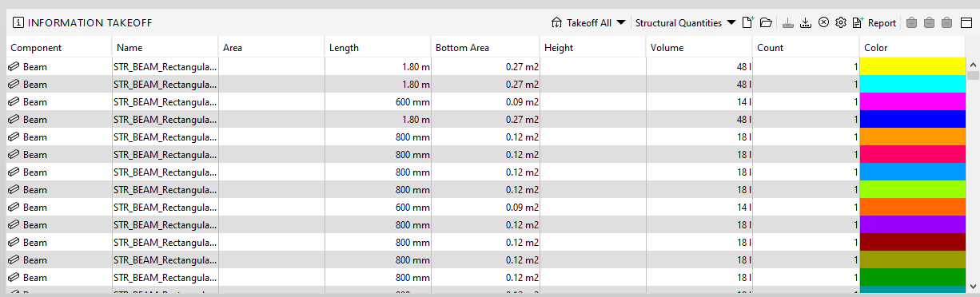This screenshot has height=297, width=980.
Task: Click 14 l volume in deep orange row
Action: [x=744, y=208]
